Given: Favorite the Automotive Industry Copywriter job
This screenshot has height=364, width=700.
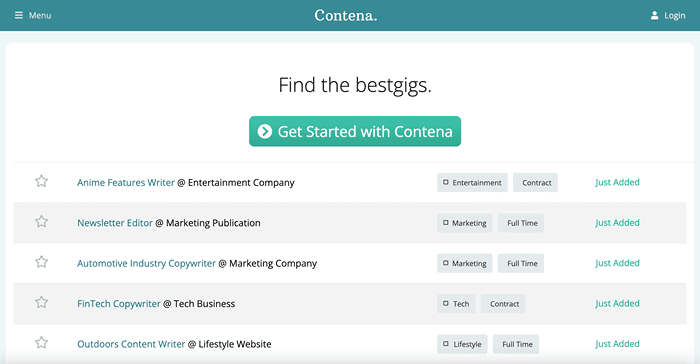Looking at the screenshot, I should [x=42, y=262].
